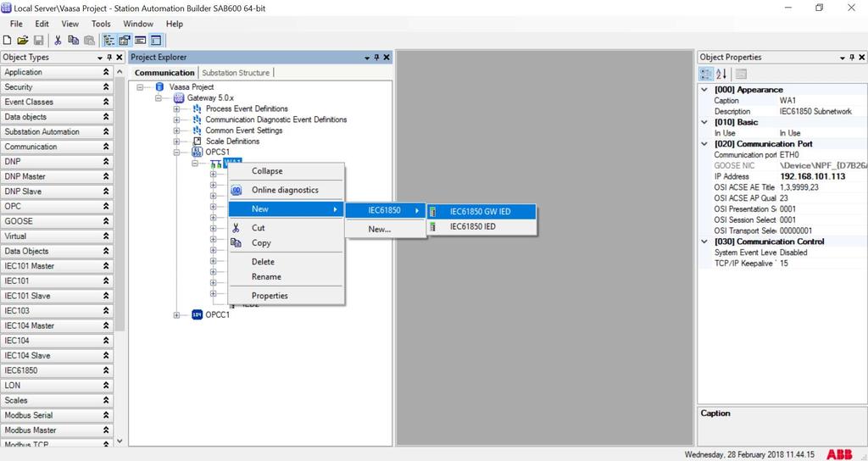Click New... in the New submenu
868x461 pixels.
[386, 229]
